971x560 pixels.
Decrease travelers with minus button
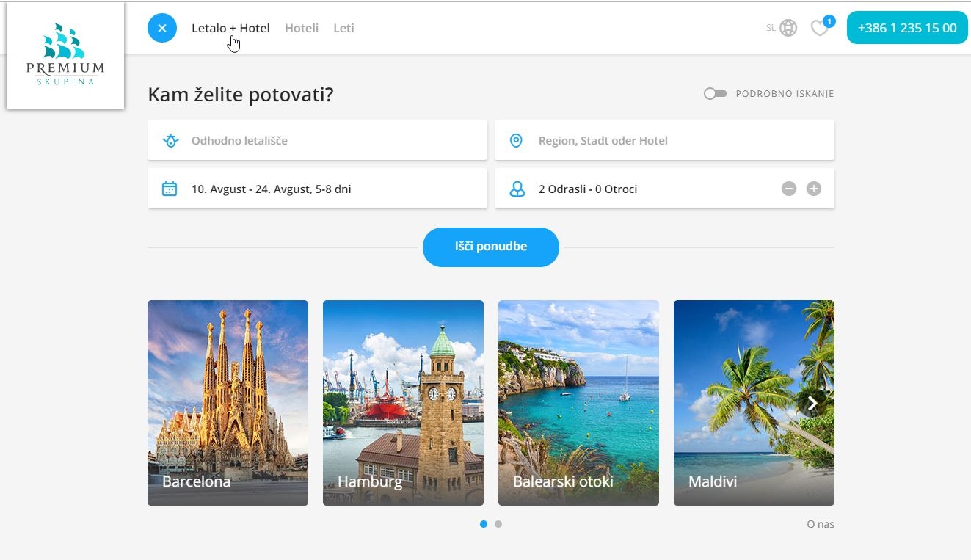pyautogui.click(x=789, y=189)
